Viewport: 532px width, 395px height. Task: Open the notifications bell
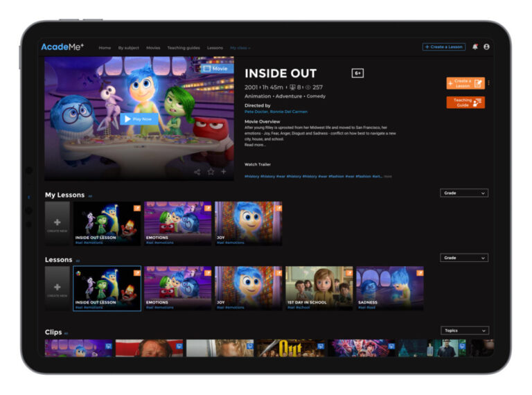(475, 47)
